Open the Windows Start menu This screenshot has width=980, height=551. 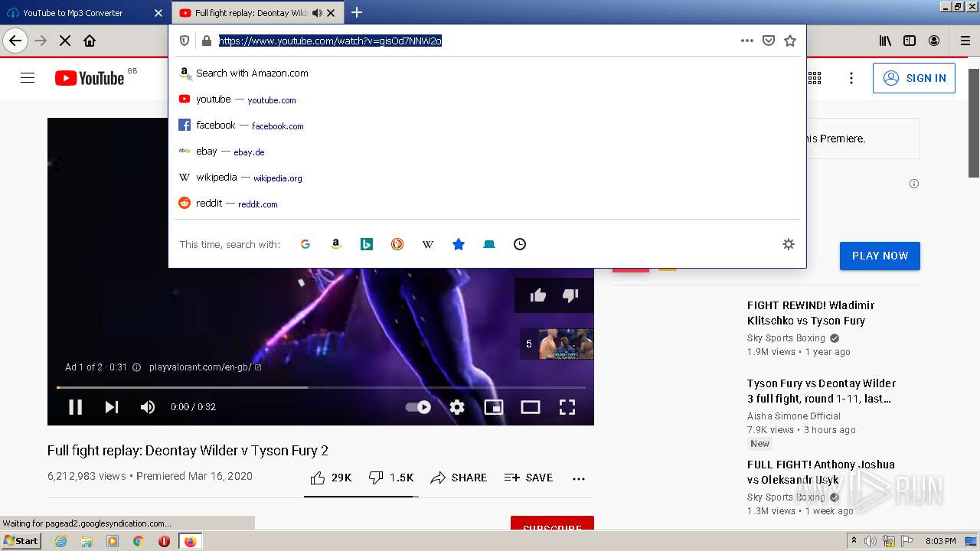pos(21,541)
